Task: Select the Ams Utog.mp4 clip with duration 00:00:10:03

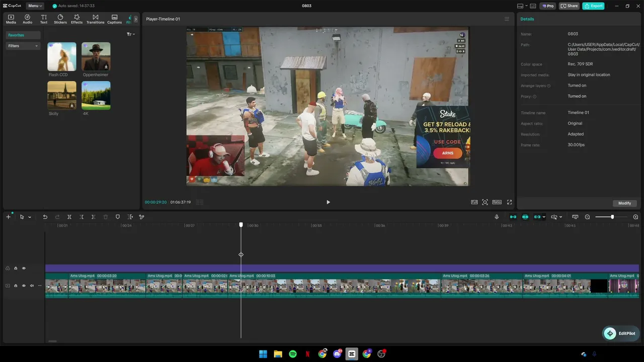Action: [x=335, y=285]
